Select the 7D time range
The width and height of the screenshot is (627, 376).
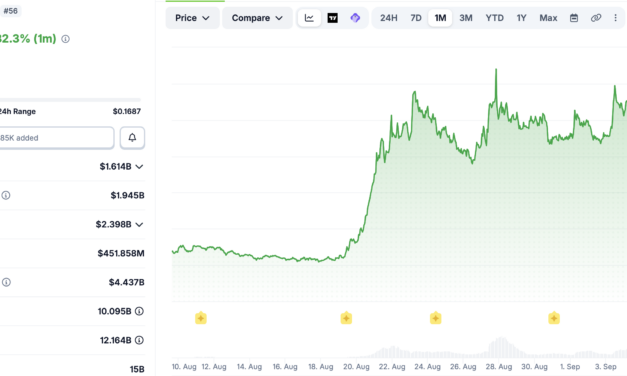416,18
